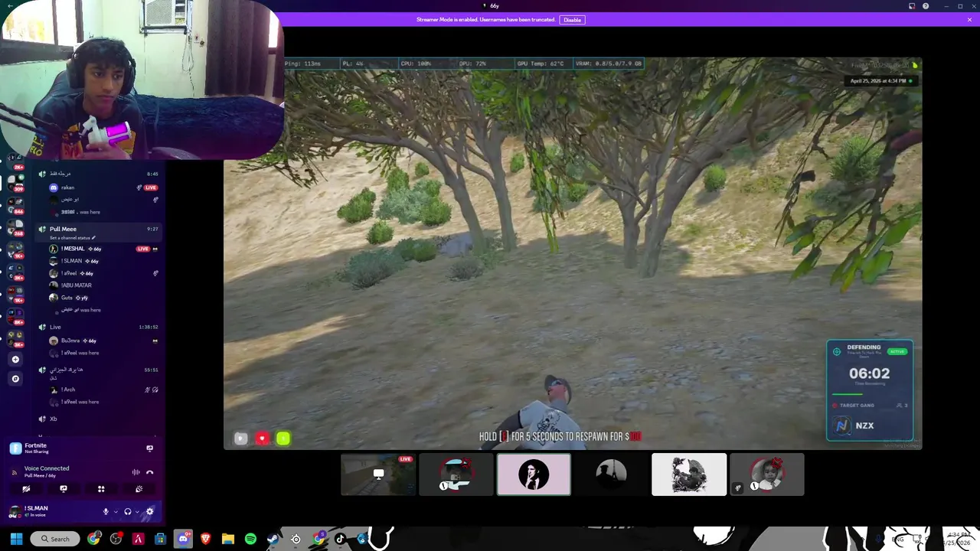980x551 pixels.
Task: Click the LIVE badge beside rakan
Action: [151, 187]
